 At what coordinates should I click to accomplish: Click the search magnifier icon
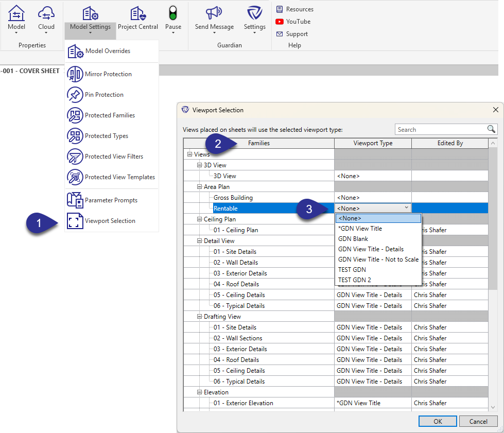[x=491, y=129]
